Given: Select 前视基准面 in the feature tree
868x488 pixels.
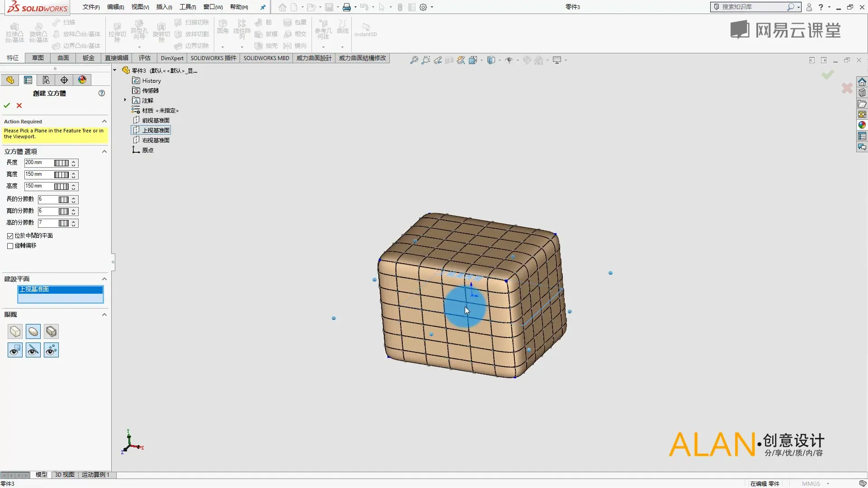Looking at the screenshot, I should click(x=156, y=120).
